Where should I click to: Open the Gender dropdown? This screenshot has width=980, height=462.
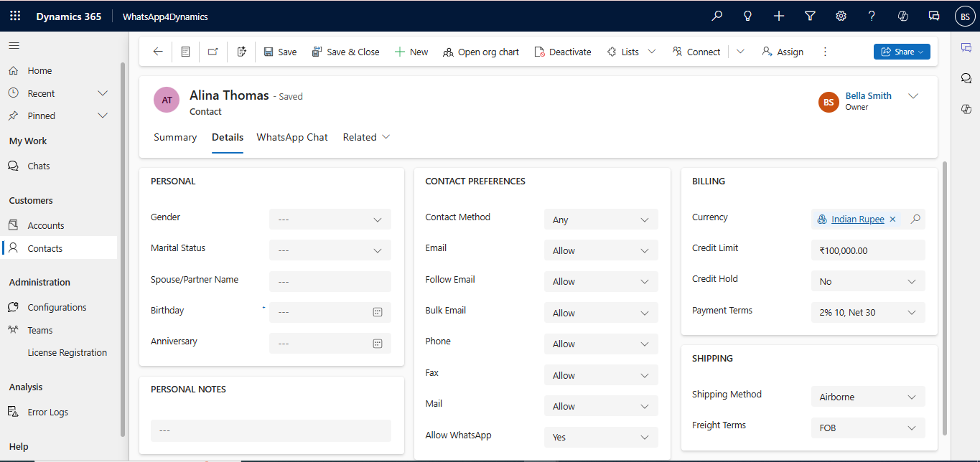tap(330, 220)
